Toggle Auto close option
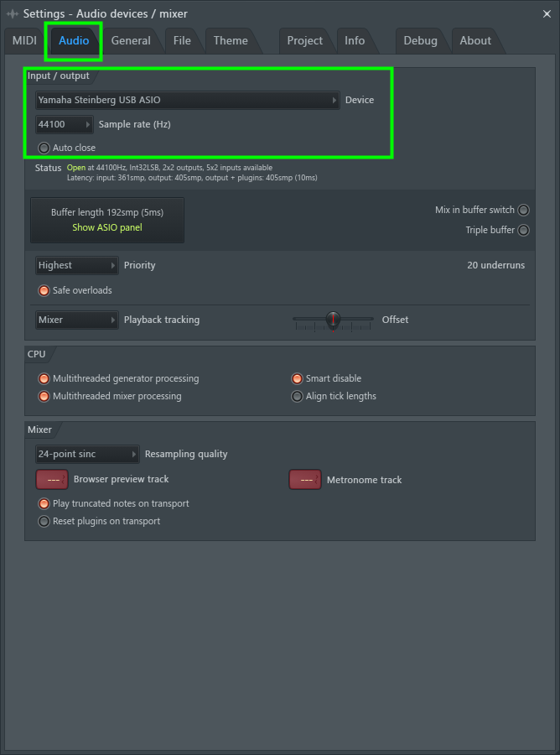560x755 pixels. [44, 148]
